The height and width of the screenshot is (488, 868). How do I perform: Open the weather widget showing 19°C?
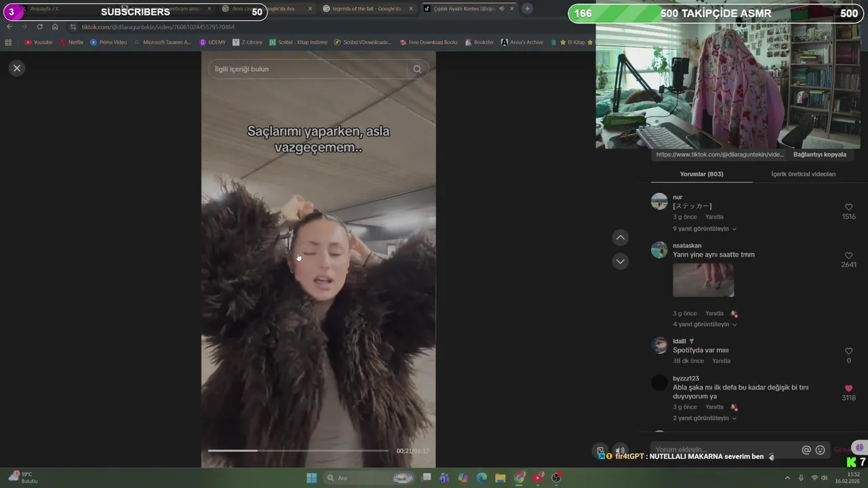(x=22, y=478)
